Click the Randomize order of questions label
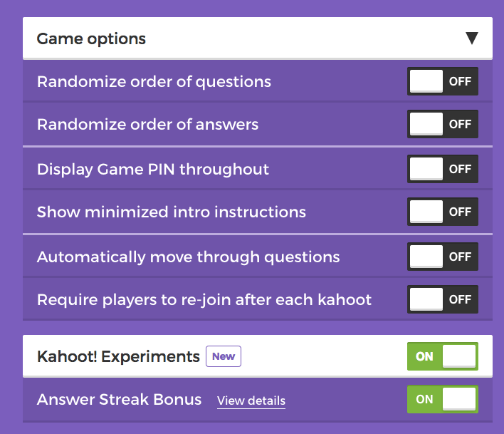 click(x=154, y=82)
